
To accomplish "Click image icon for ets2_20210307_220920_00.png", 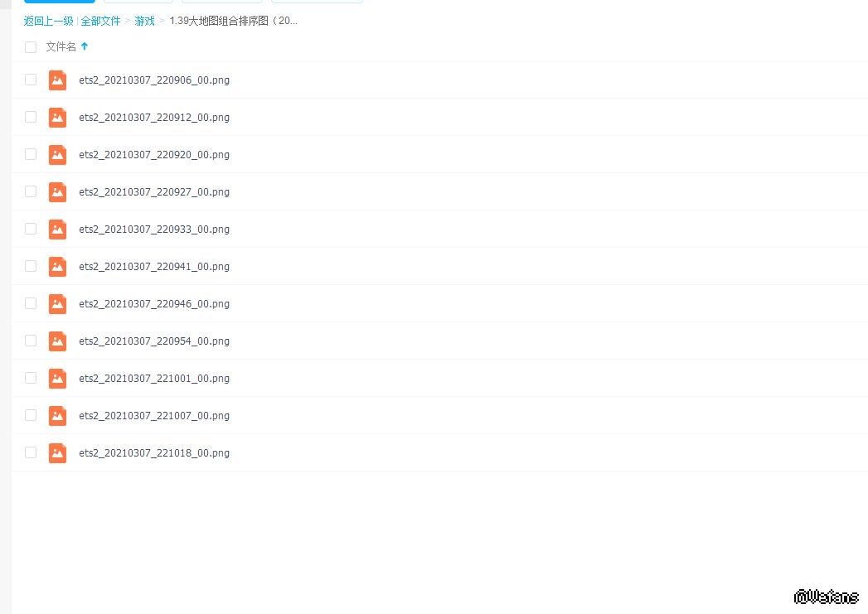I will pos(57,154).
